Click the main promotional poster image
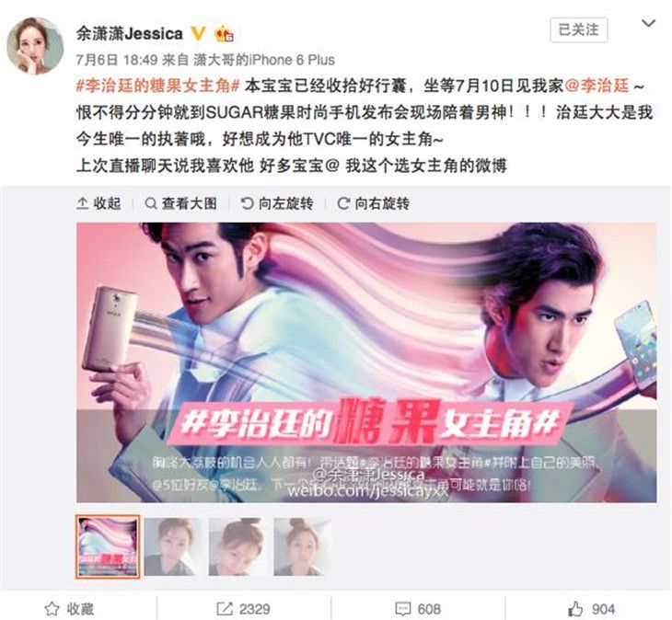The height and width of the screenshot is (620, 672). click(x=366, y=362)
